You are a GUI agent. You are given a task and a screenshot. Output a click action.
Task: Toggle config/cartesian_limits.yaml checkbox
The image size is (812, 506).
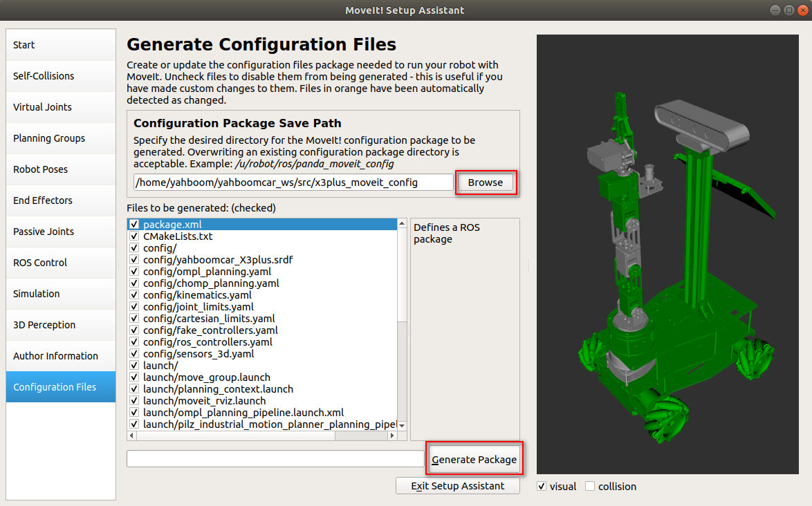pyautogui.click(x=134, y=318)
